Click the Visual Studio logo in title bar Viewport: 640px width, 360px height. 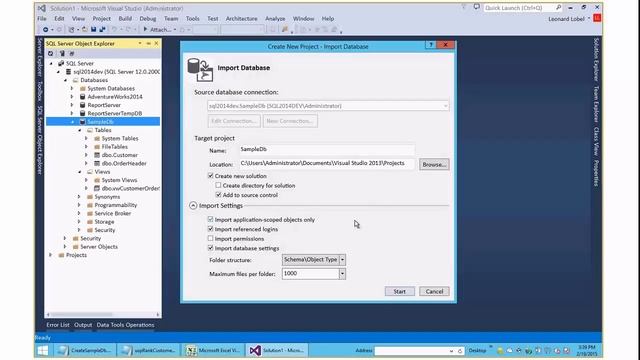click(x=42, y=8)
